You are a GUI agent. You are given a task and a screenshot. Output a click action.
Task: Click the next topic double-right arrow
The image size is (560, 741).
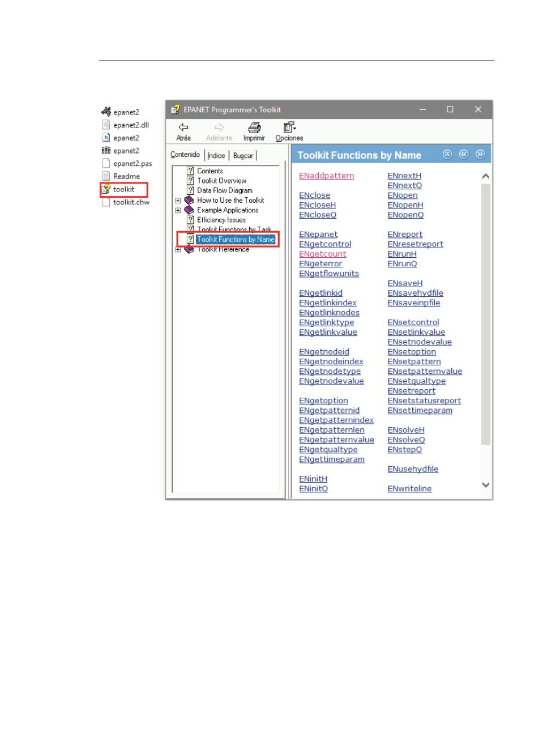(480, 154)
